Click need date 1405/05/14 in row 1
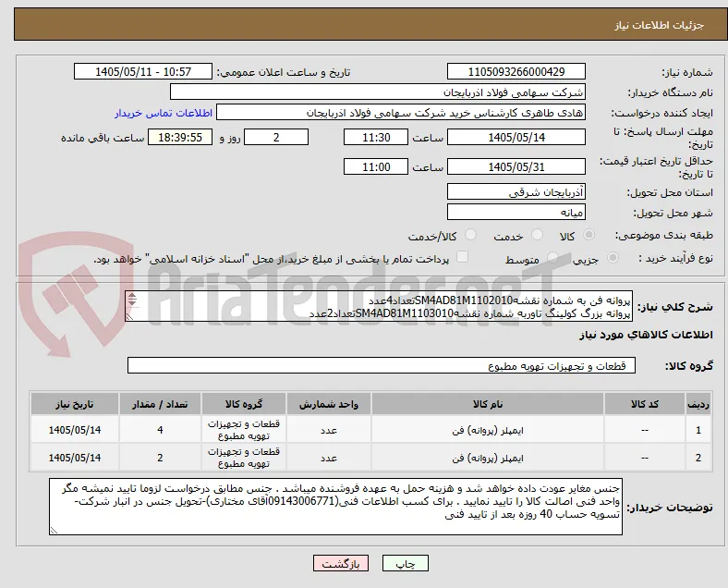 click(x=75, y=430)
